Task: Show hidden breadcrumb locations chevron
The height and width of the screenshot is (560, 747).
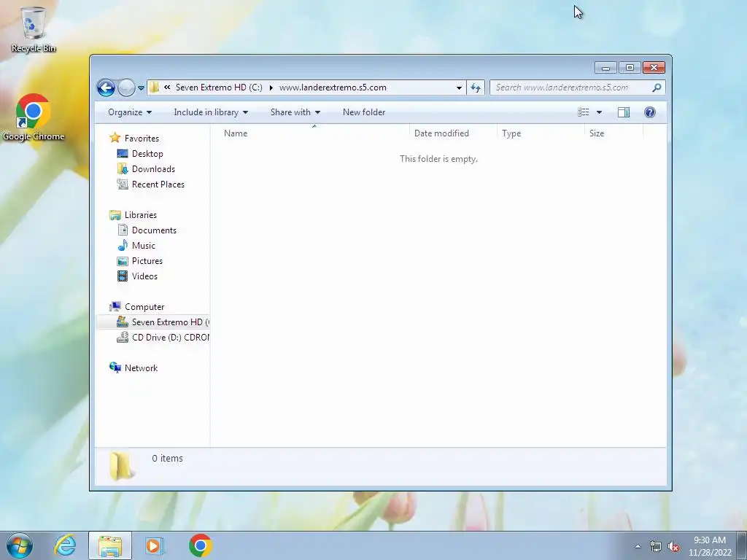Action: 167,87
